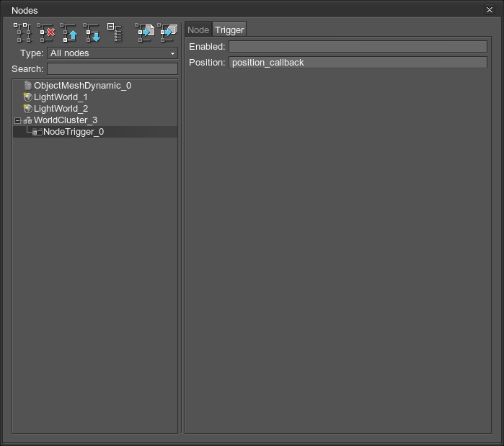Screen dimensions: 504x446
Task: Select the LightWorld_2 node
Action: click(61, 109)
